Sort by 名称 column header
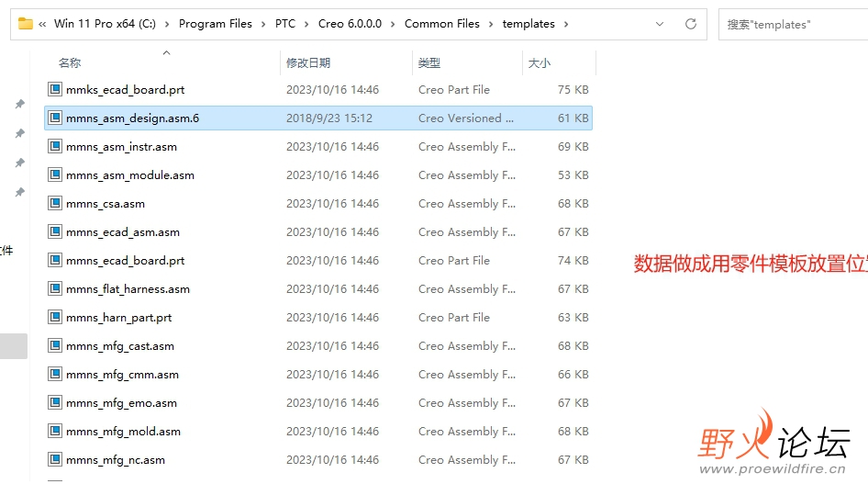868x484 pixels. (70, 62)
